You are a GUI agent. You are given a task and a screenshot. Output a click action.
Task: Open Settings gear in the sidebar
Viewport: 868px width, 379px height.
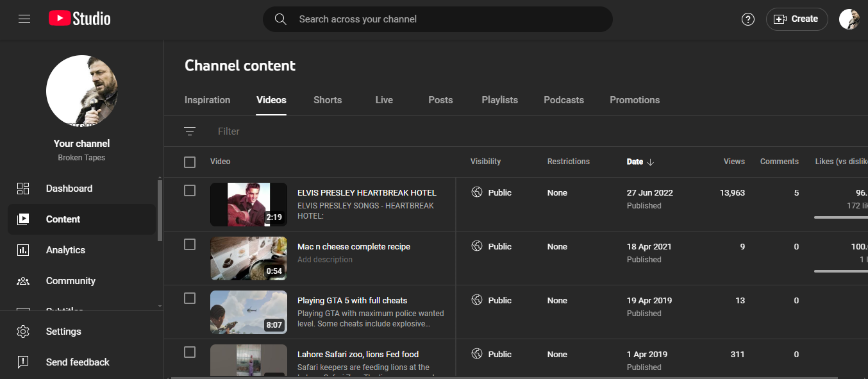point(63,332)
